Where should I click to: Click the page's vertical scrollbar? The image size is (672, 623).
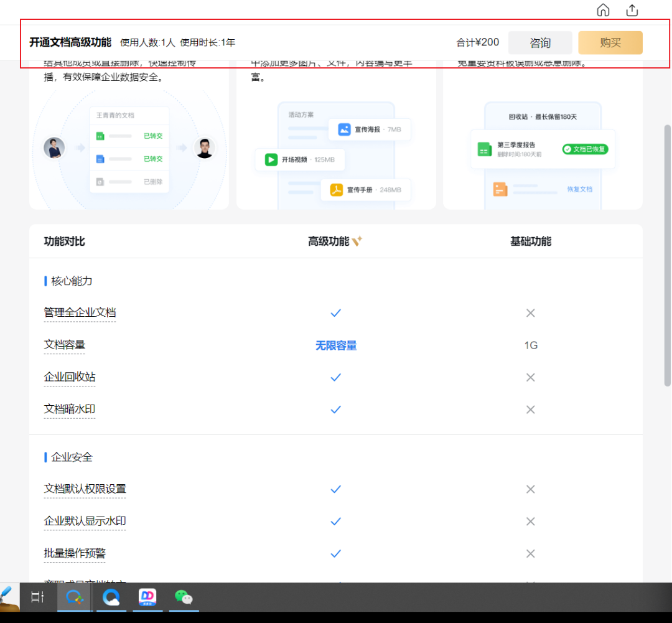click(667, 256)
